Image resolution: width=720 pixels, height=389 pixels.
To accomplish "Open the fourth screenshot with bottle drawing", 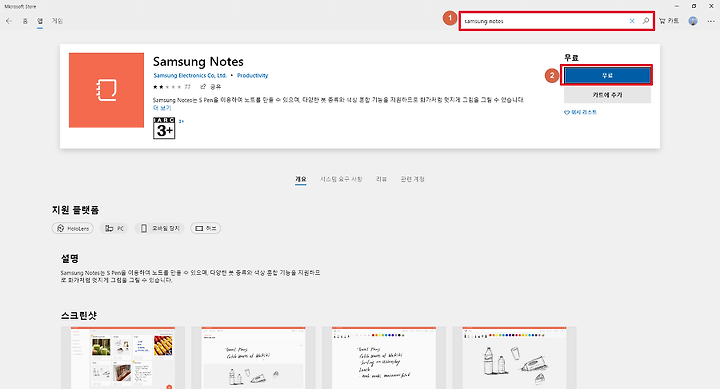I will 514,358.
